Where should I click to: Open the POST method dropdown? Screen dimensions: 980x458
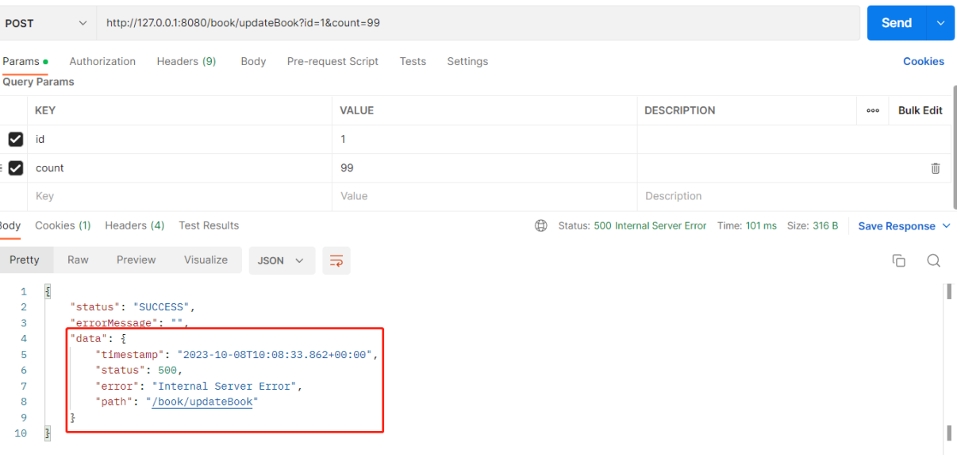[x=46, y=24]
